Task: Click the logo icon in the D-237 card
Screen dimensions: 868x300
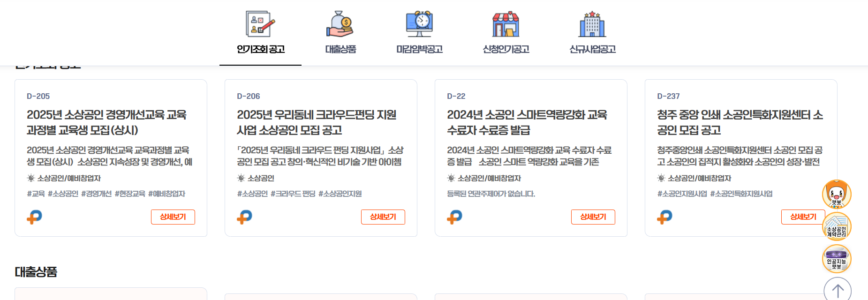Action: click(x=664, y=217)
